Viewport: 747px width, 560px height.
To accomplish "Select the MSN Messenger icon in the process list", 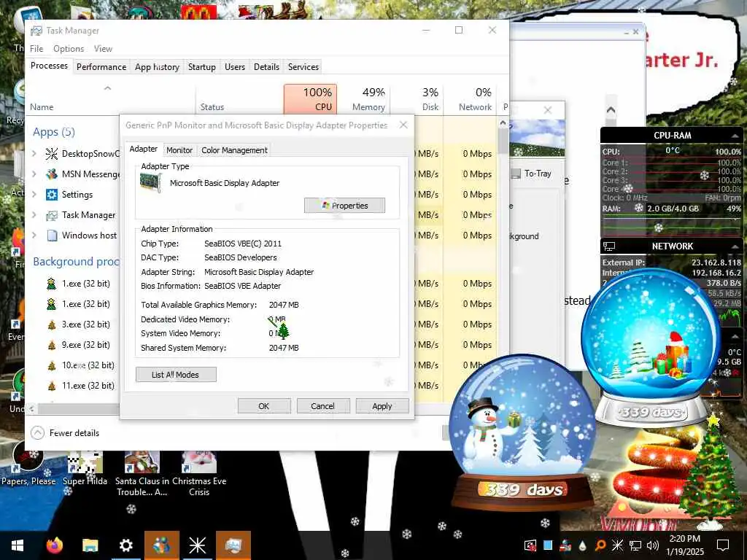I will tap(52, 174).
